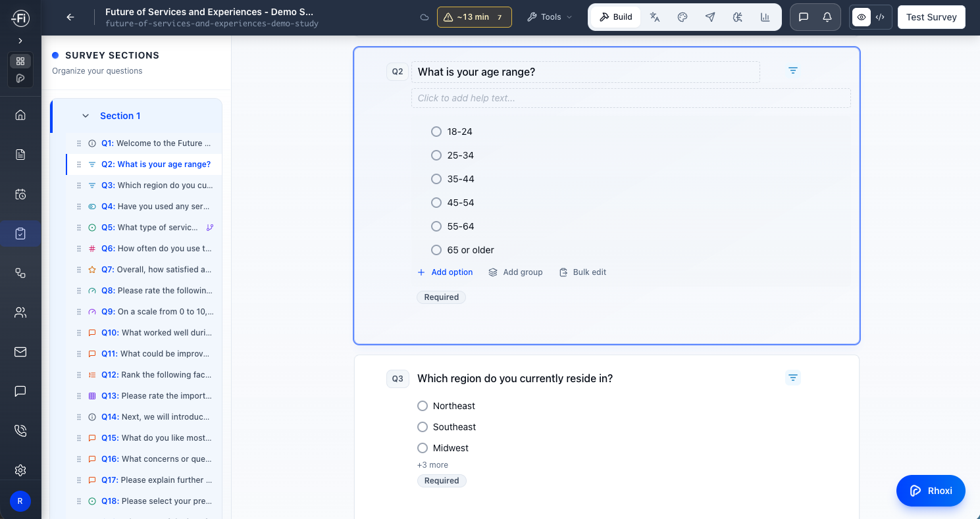Click the branch logic icon beside Q5
Image resolution: width=980 pixels, height=519 pixels.
point(210,228)
